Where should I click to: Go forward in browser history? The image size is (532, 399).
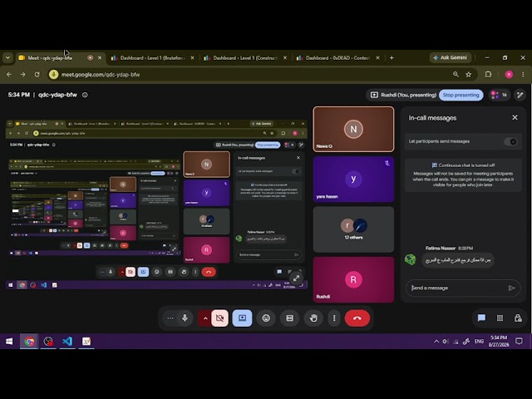pos(22,74)
